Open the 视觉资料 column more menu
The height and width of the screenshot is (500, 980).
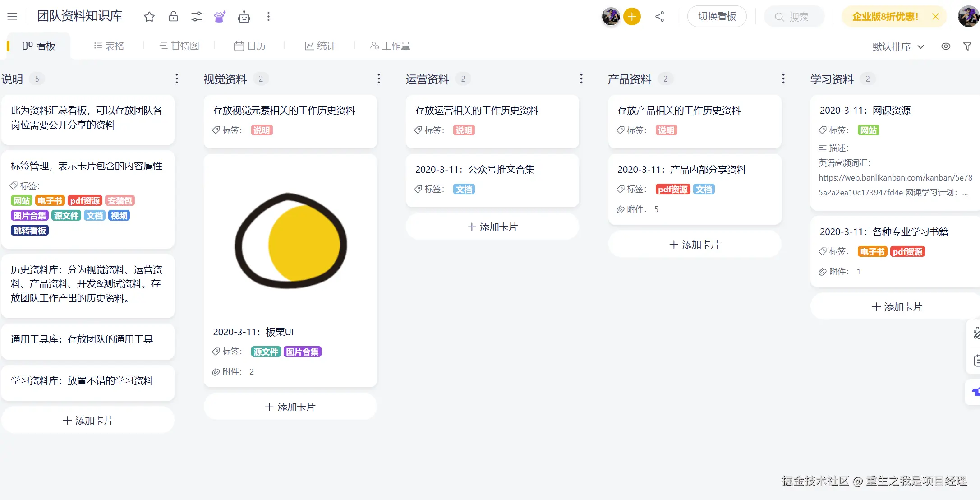tap(378, 79)
